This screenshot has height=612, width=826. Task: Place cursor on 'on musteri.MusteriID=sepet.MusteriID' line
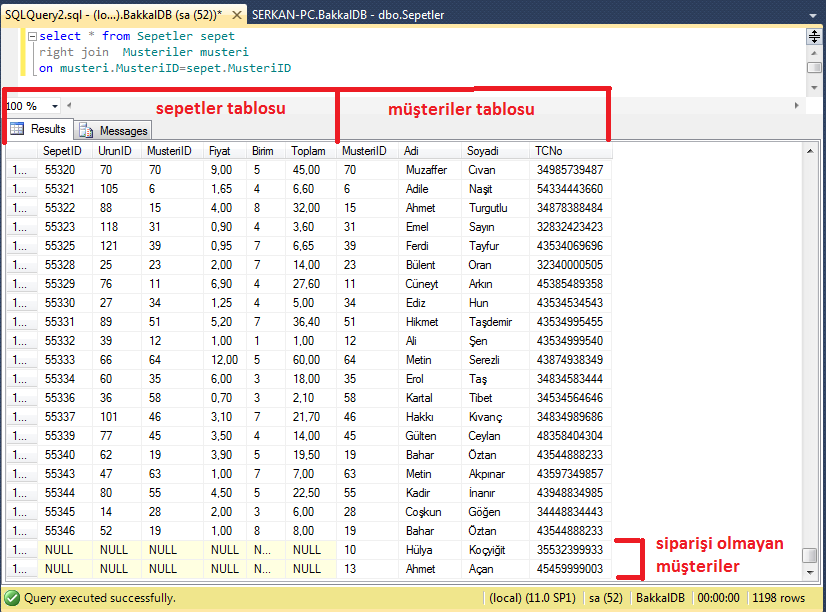click(165, 68)
